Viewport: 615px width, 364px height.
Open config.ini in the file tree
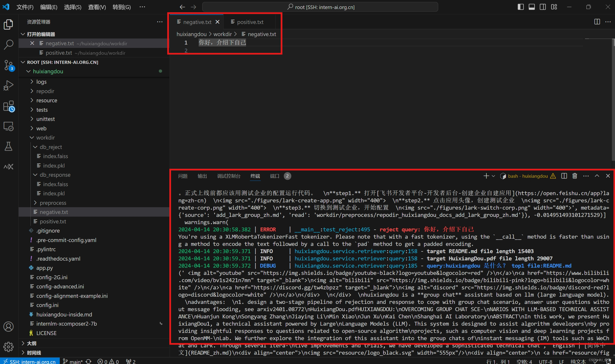[x=94, y=305]
